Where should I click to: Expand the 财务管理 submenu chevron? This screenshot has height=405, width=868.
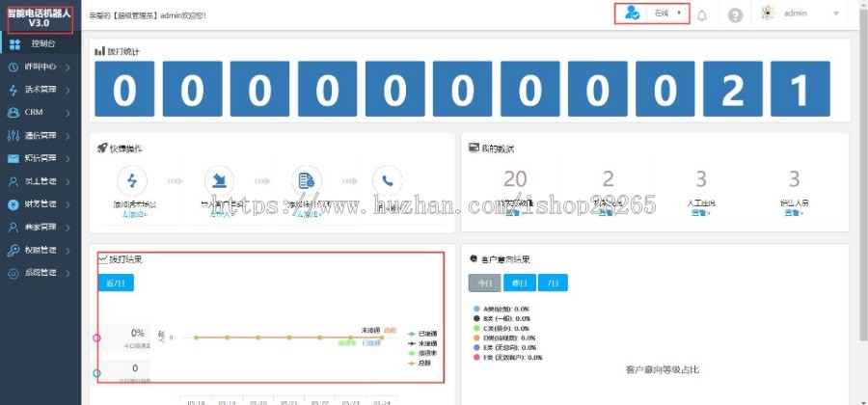click(68, 204)
